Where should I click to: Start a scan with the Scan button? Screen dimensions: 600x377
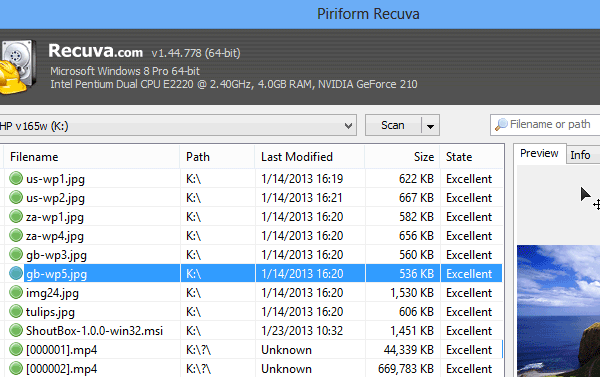[x=393, y=125]
